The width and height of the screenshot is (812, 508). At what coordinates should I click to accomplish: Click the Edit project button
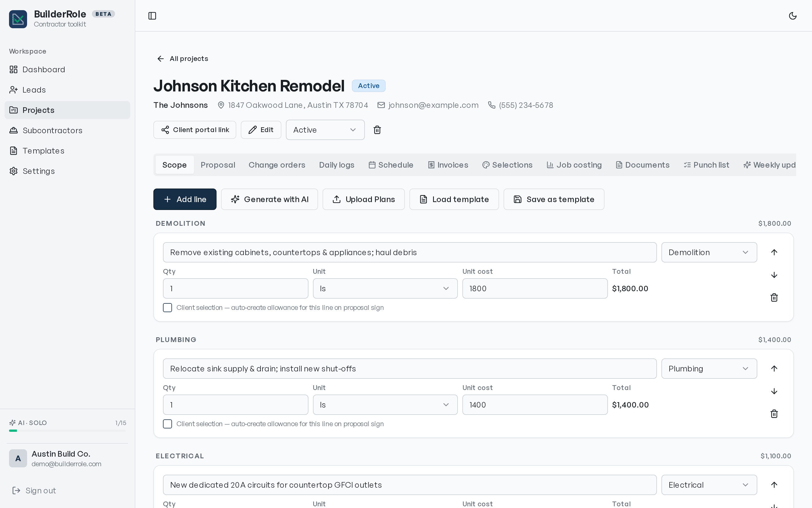[261, 130]
